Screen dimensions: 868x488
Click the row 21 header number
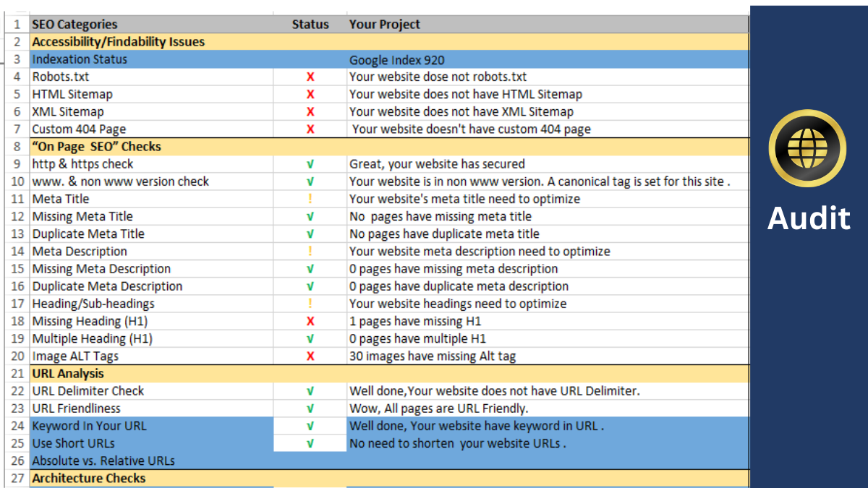[x=17, y=374]
